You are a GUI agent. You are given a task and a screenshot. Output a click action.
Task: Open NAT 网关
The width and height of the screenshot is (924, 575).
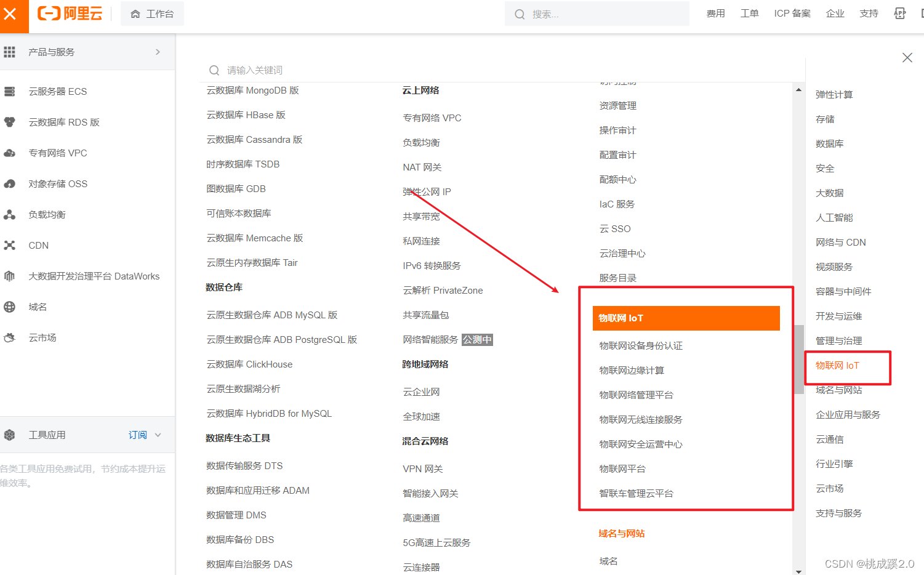coord(422,167)
